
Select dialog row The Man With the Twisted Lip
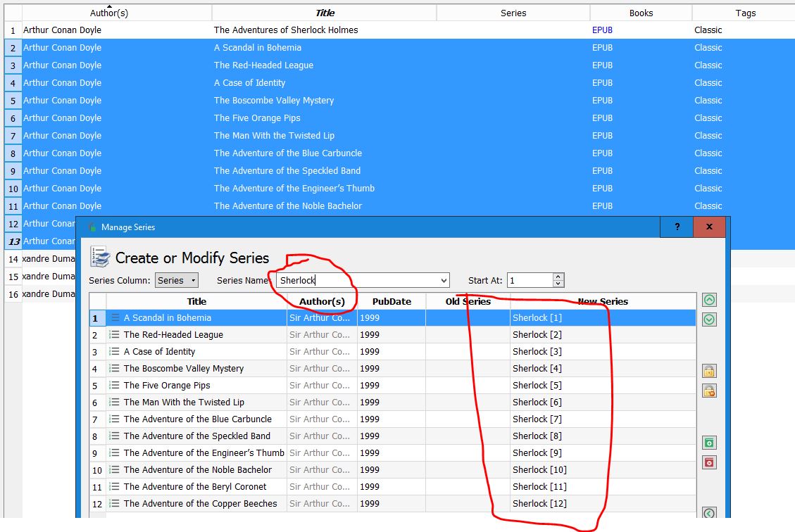tap(184, 403)
